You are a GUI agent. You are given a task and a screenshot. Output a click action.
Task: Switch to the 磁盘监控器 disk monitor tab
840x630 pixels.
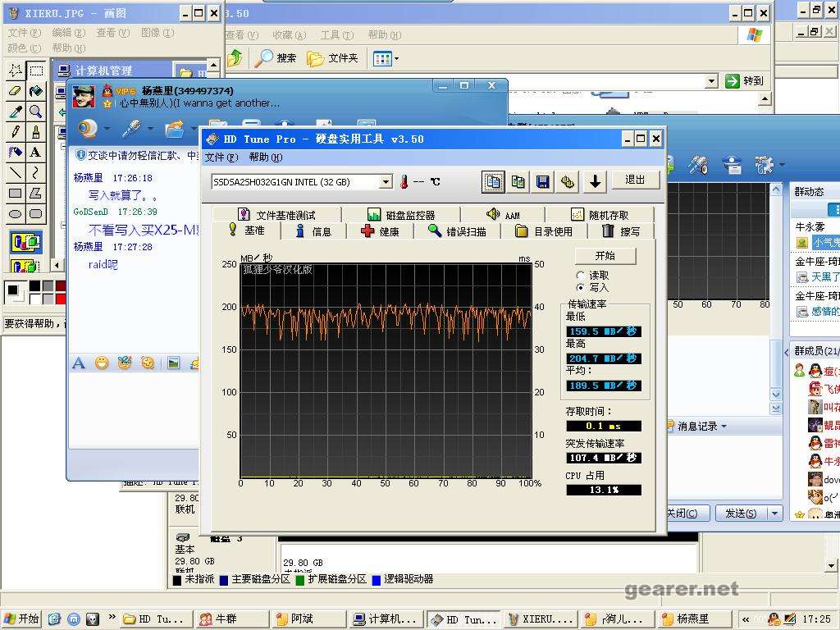click(402, 215)
